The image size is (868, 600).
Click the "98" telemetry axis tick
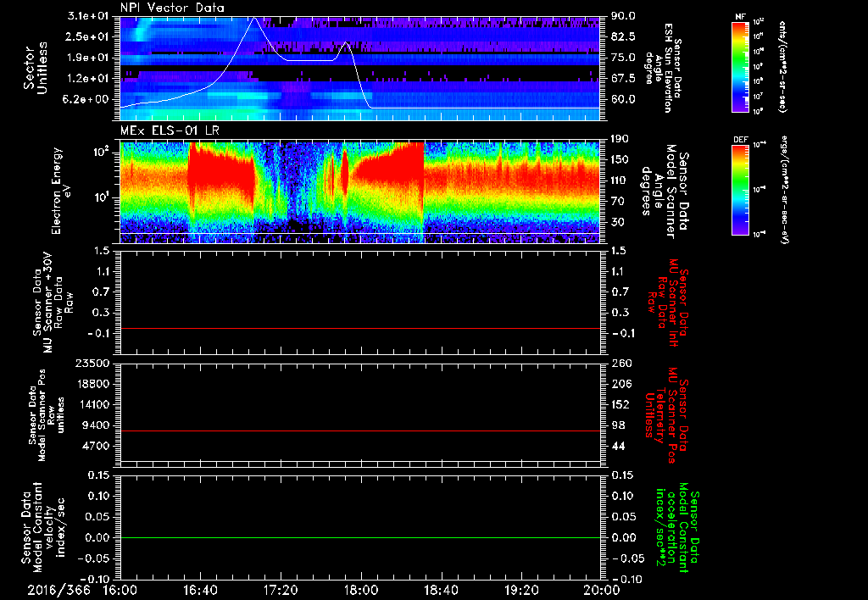coord(618,425)
